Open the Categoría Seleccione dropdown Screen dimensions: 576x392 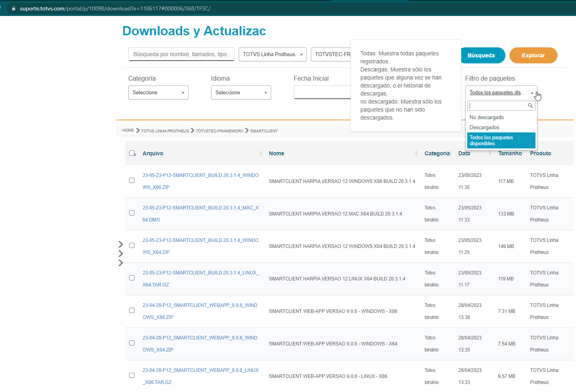click(158, 92)
